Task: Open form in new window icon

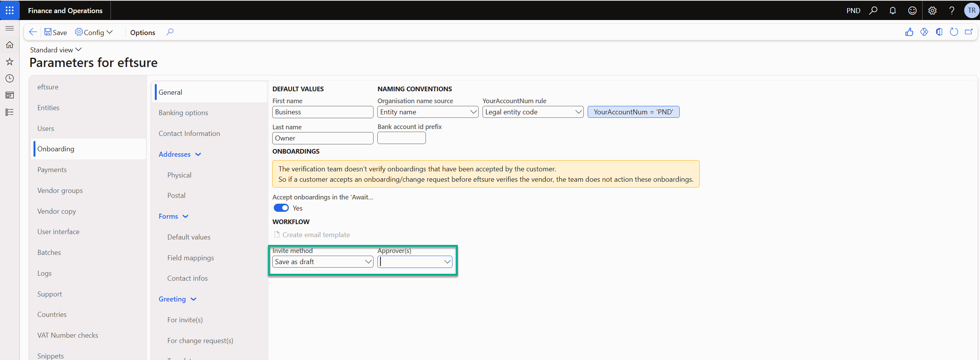Action: coord(969,32)
